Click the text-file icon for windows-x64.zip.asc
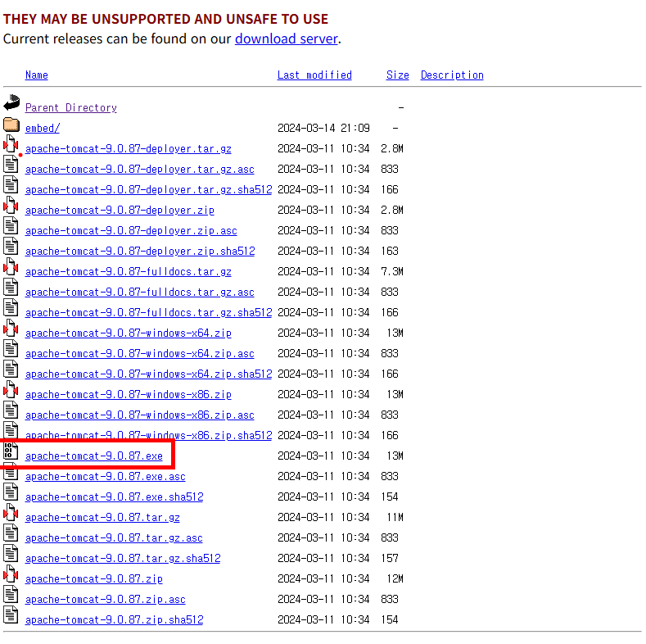Image resolution: width=646 pixels, height=644 pixels. 11,348
